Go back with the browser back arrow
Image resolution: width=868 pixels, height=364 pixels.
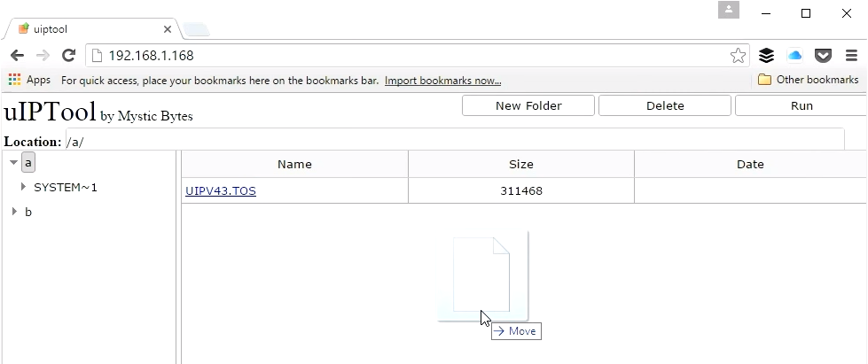(x=17, y=55)
